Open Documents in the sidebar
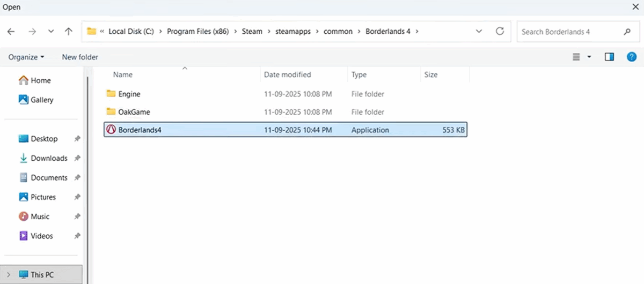Image resolution: width=644 pixels, height=284 pixels. [x=49, y=177]
